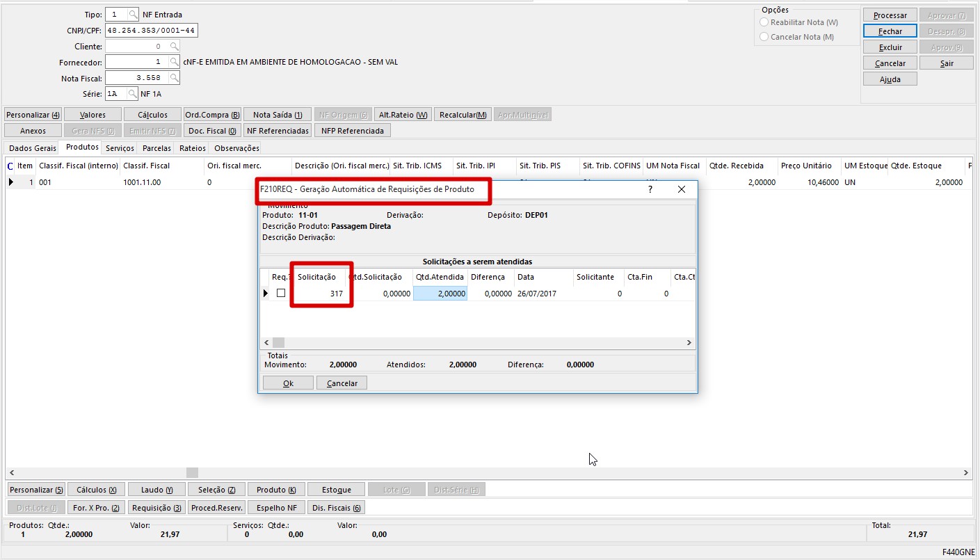Switch to the Dados Gerais tab
980x560 pixels.
pos(33,148)
